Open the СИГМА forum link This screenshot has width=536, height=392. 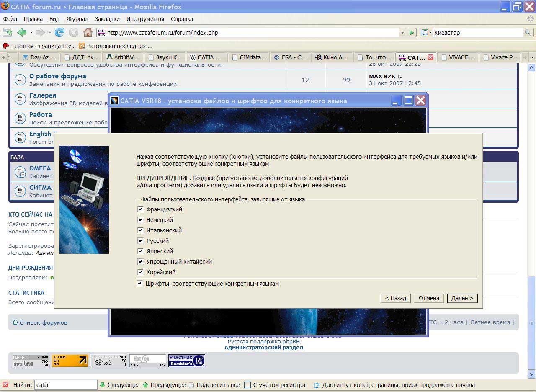tap(40, 188)
